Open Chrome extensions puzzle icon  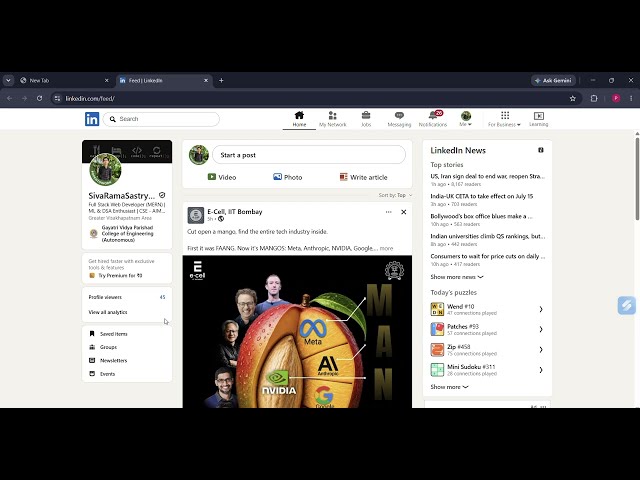(594, 98)
